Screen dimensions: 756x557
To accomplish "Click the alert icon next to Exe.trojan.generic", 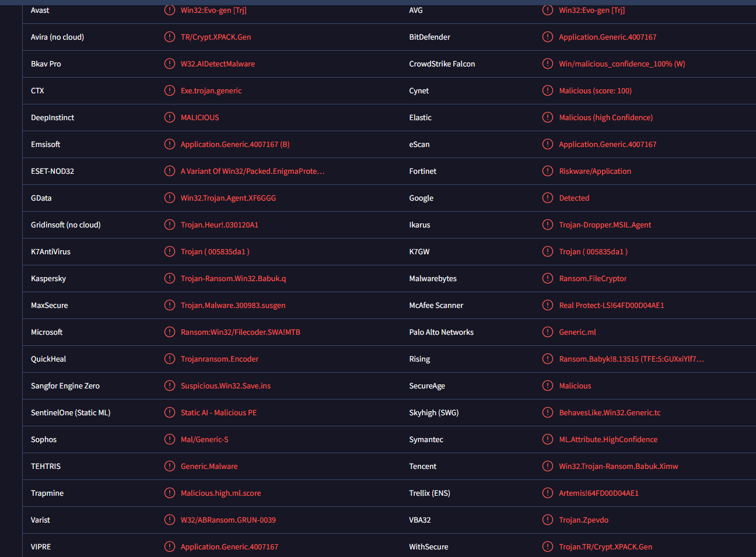I will click(x=170, y=90).
